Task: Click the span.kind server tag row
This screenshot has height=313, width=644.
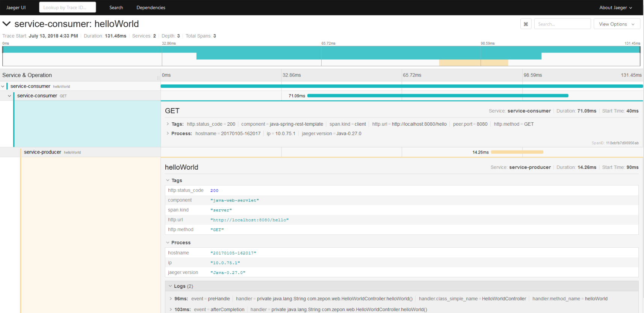Action: coord(402,210)
